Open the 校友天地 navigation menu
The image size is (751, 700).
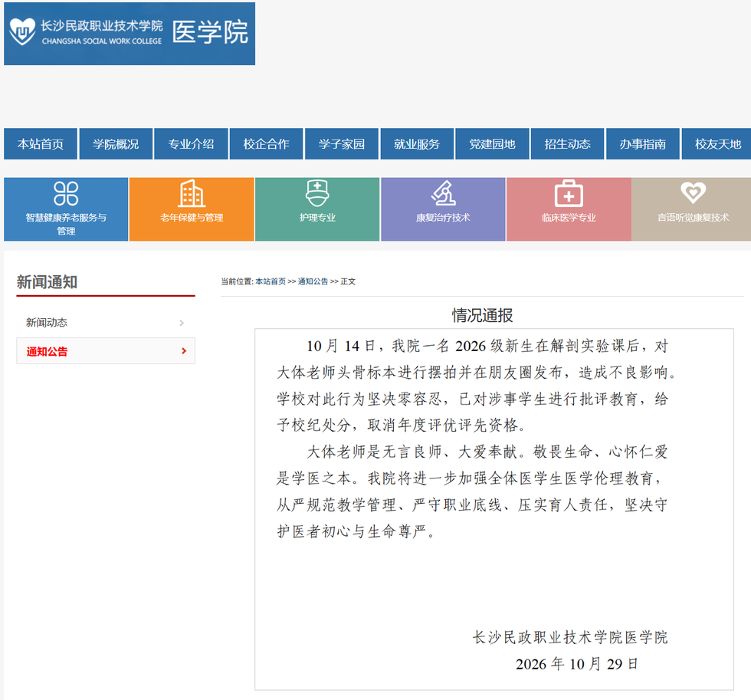(x=718, y=143)
